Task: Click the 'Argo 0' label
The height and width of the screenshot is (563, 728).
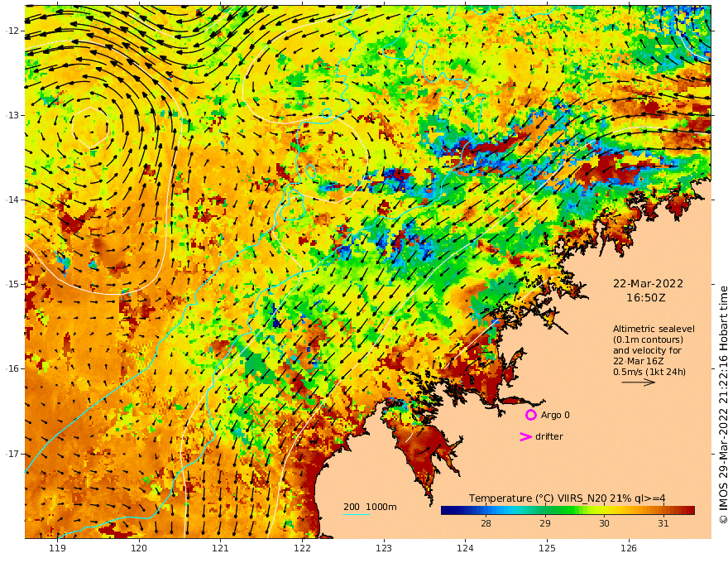Action: pyautogui.click(x=555, y=415)
